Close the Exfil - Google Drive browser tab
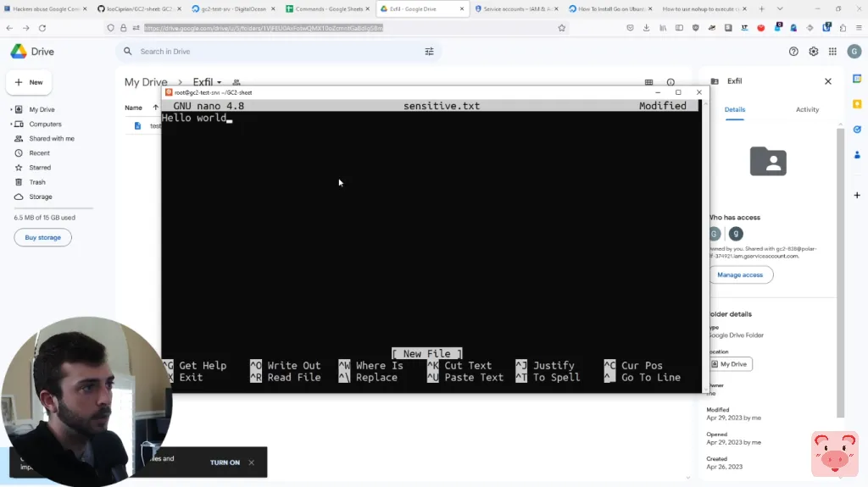This screenshot has width=868, height=487. click(x=462, y=8)
